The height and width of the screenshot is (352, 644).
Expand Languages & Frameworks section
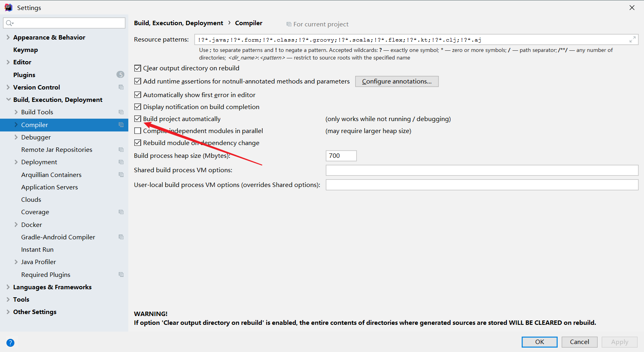[x=8, y=287]
